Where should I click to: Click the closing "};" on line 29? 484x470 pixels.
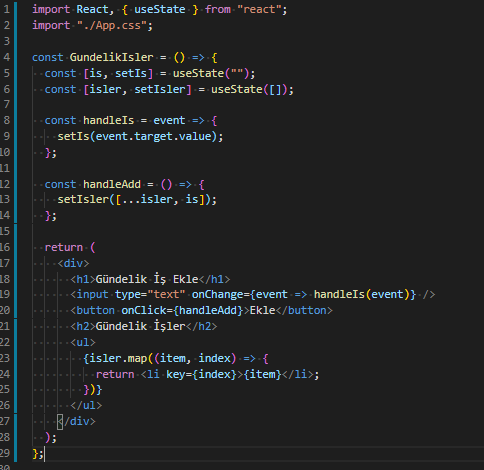(38, 454)
